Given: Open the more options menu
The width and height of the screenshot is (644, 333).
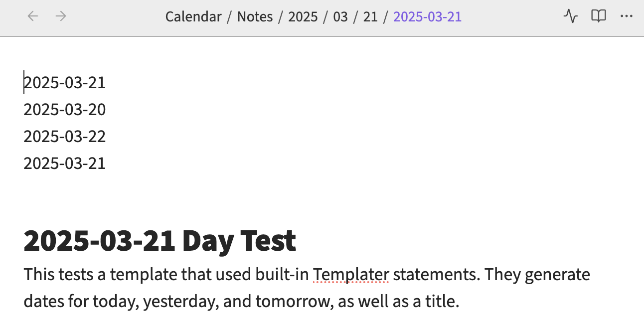Looking at the screenshot, I should pos(626,16).
